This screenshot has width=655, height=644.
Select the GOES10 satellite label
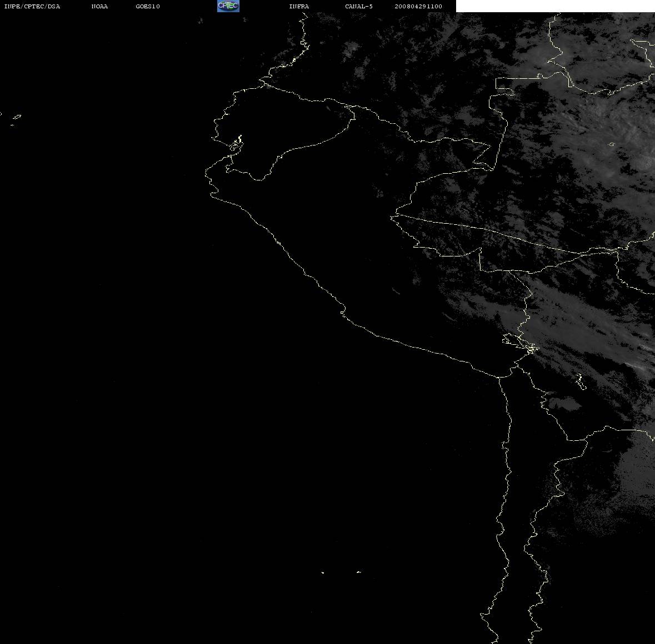[147, 6]
